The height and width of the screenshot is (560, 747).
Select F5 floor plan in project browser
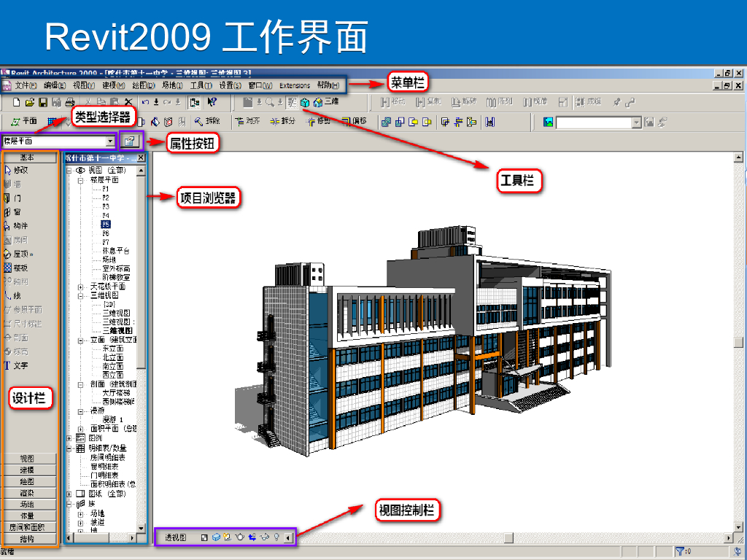click(x=106, y=225)
